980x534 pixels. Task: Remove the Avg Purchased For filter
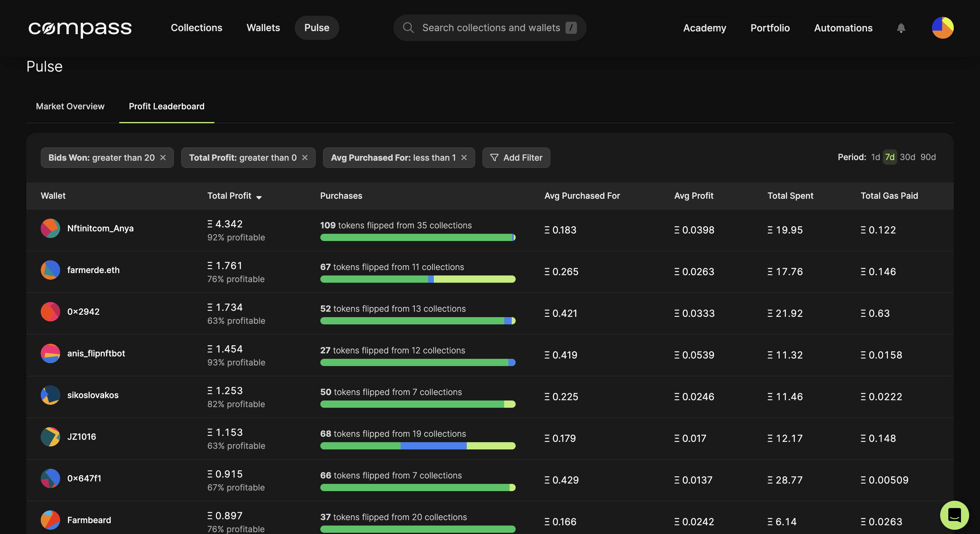(464, 158)
